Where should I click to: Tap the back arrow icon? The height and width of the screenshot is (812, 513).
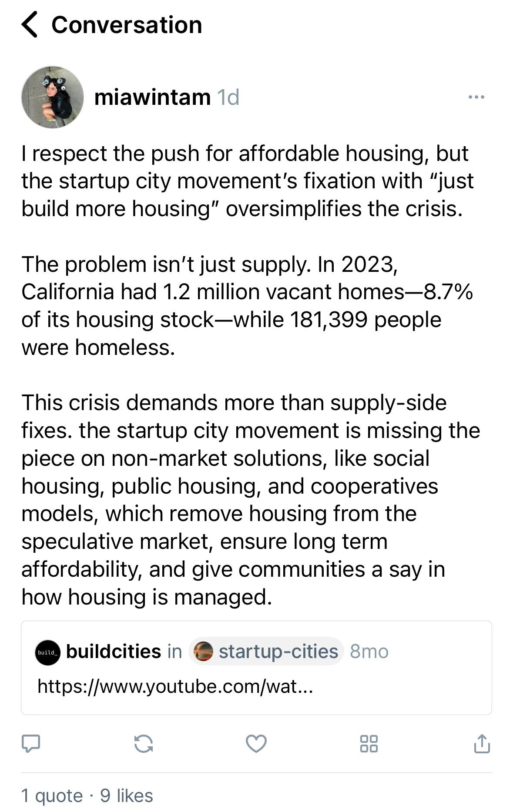[30, 25]
